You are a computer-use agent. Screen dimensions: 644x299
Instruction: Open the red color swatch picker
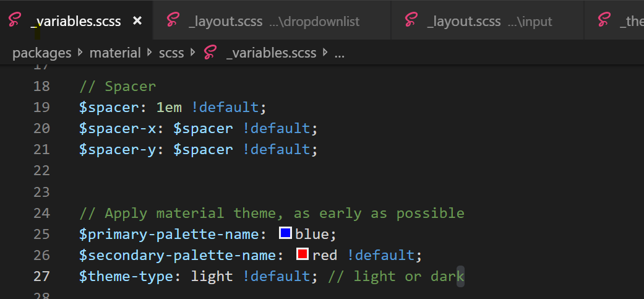tap(303, 254)
